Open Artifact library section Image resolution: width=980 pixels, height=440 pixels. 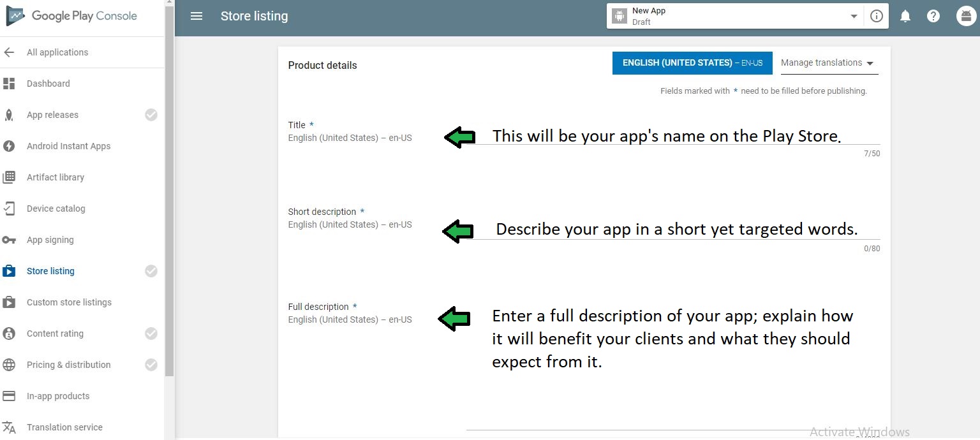pyautogui.click(x=56, y=177)
